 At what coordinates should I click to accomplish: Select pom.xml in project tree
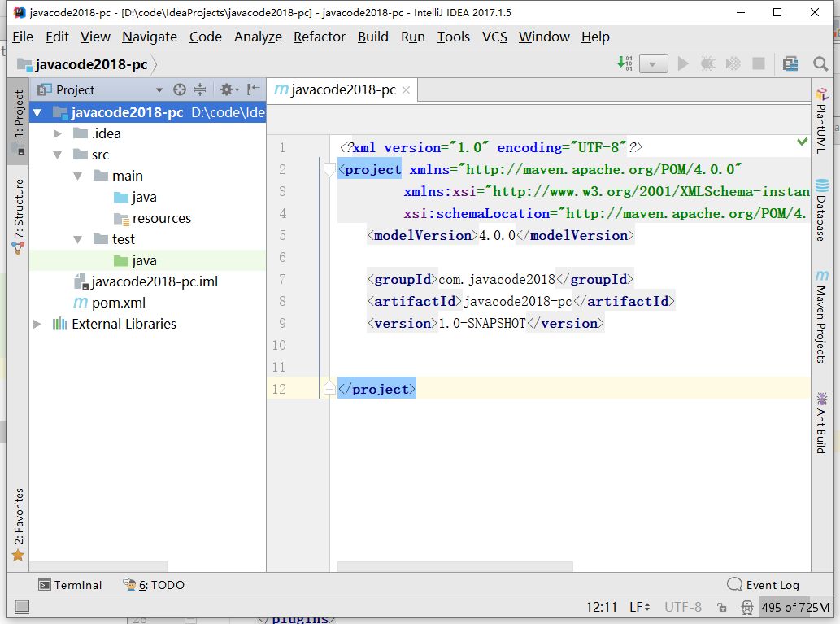119,303
